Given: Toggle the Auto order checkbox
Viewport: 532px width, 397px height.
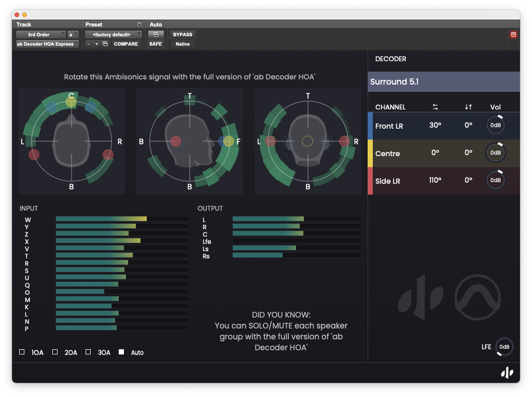Looking at the screenshot, I should point(121,352).
